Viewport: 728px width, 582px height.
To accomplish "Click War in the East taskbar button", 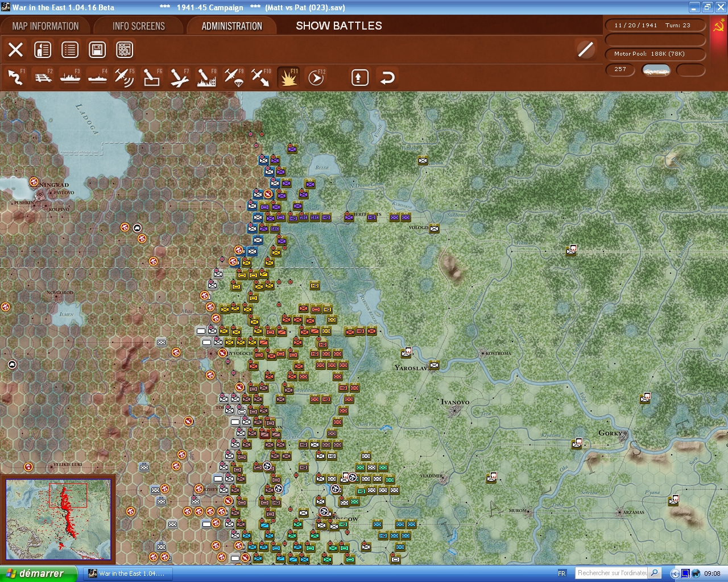I will 127,573.
